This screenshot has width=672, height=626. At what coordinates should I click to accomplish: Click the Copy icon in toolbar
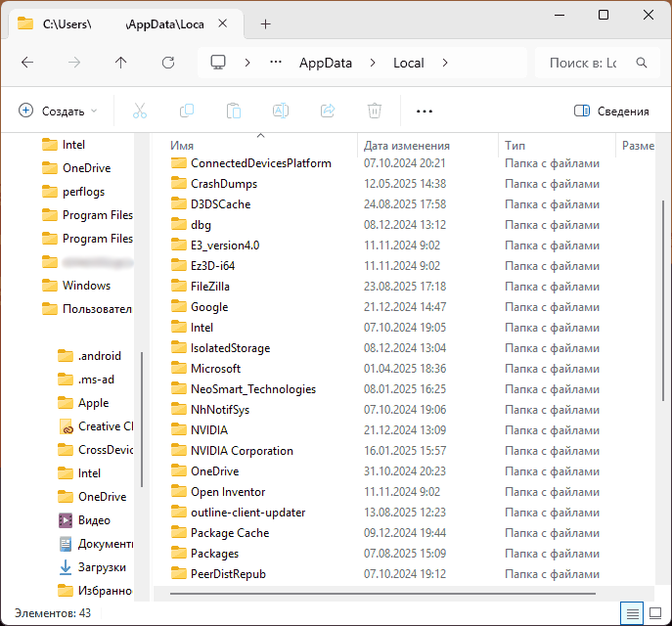click(187, 111)
